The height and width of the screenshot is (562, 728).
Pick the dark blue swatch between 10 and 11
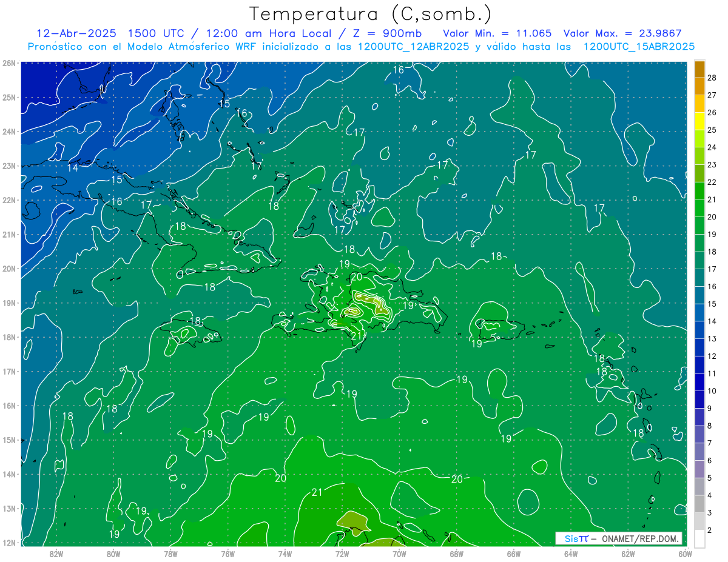click(699, 382)
